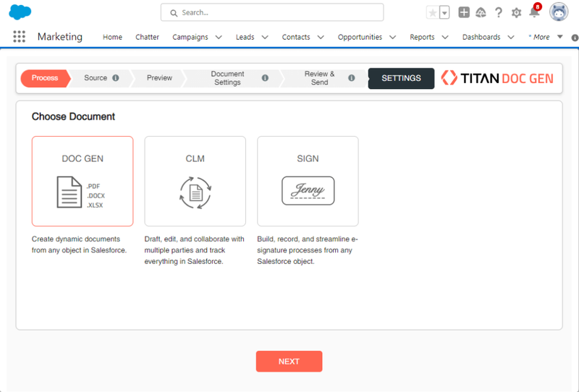Expand the Opportunities tab chevron
Screen dimensions: 579x392
[392, 37]
